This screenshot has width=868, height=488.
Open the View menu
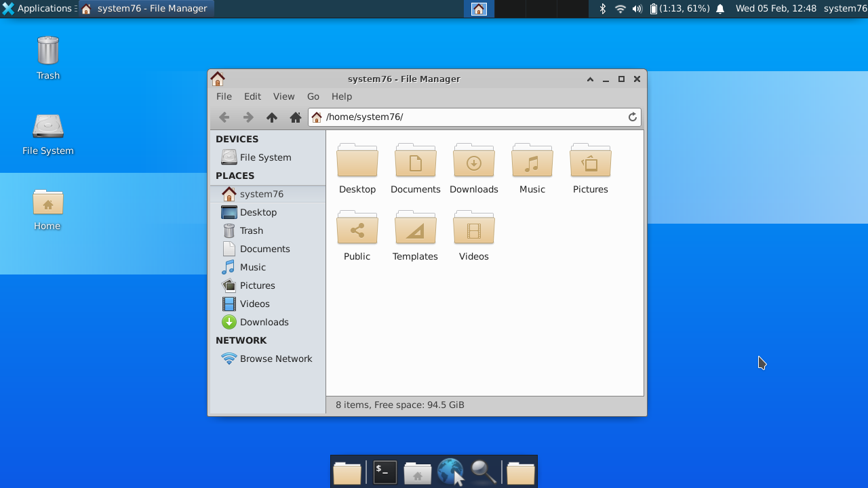(283, 96)
